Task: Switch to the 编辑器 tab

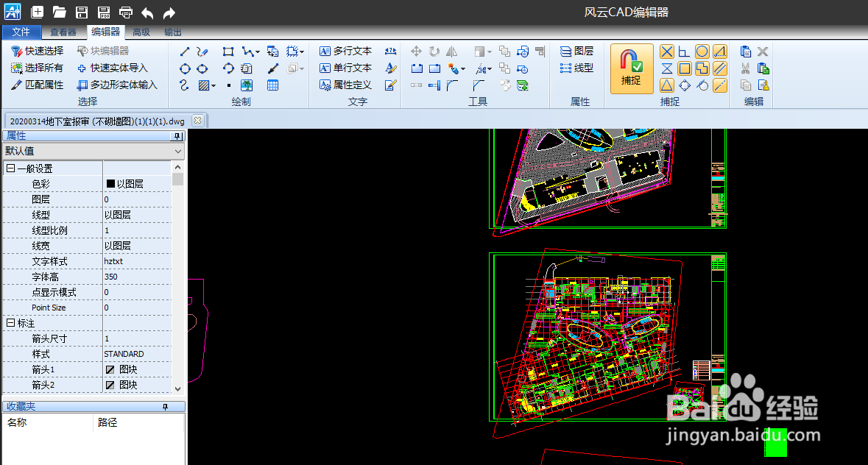Action: [105, 32]
